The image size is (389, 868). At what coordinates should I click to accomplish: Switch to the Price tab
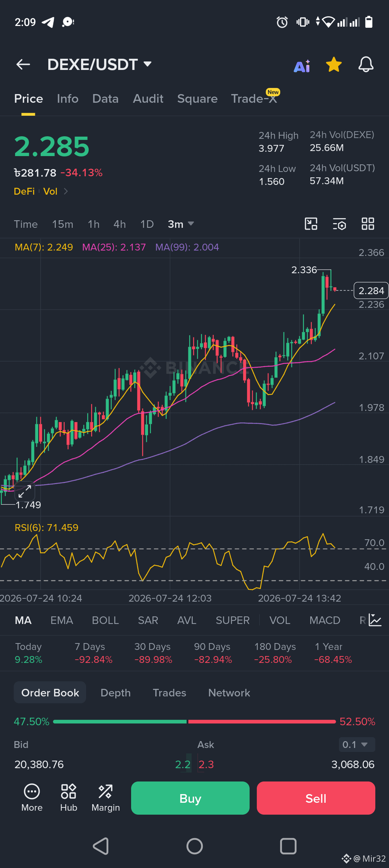tap(28, 99)
